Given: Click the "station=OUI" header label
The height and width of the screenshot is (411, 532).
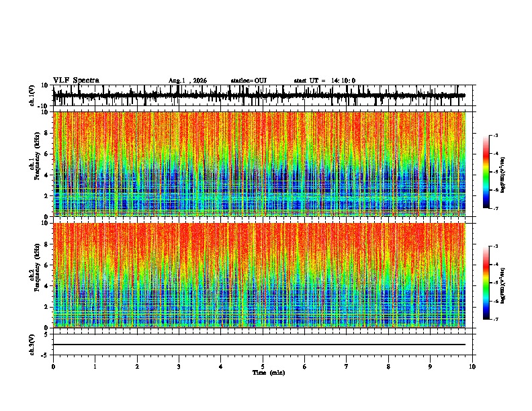Looking at the screenshot, I should 249,81.
